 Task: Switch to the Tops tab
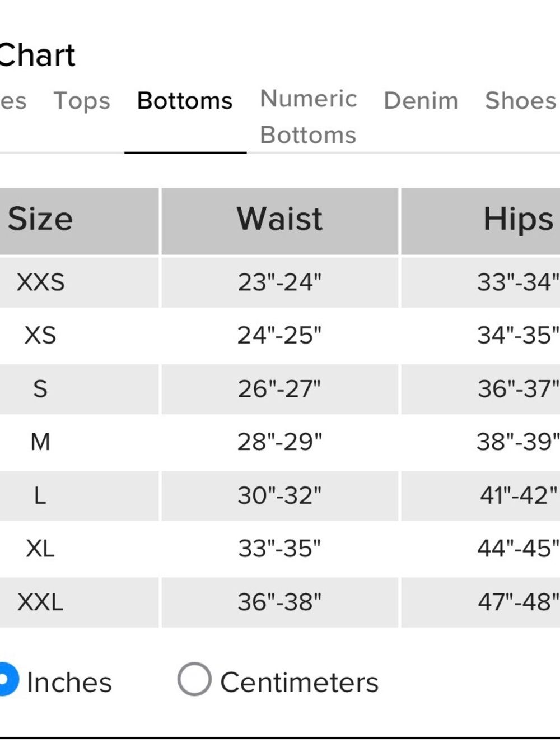82,101
